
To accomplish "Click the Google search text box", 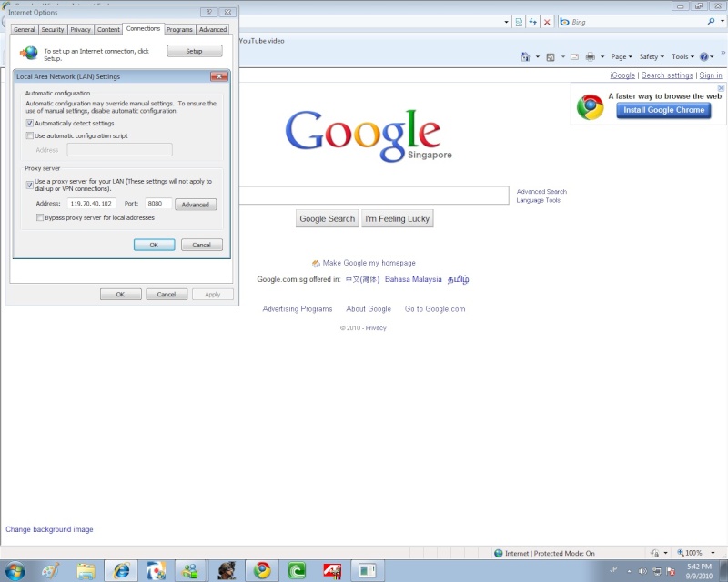I will point(374,196).
